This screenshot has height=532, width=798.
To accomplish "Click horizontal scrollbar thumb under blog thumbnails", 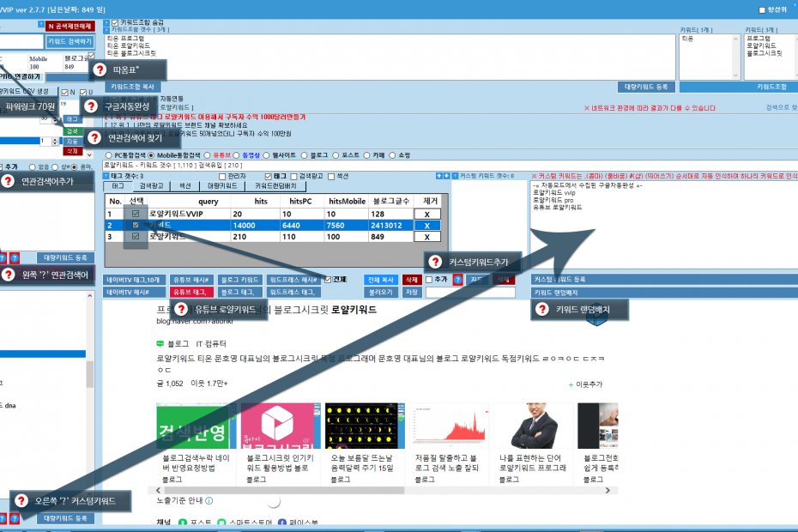I will point(284,490).
